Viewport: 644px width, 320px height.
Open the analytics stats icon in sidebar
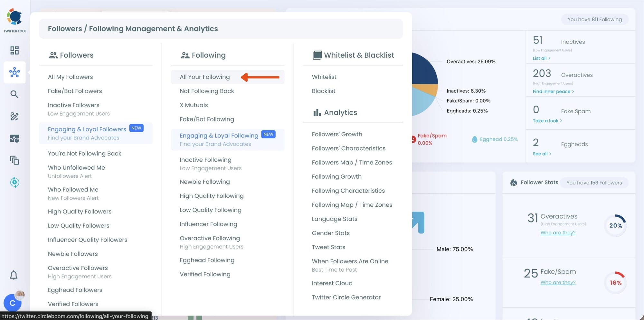pyautogui.click(x=14, y=138)
